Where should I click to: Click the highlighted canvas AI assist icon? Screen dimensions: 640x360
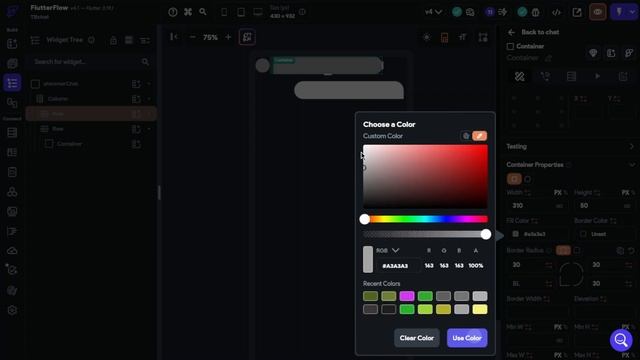(x=247, y=37)
